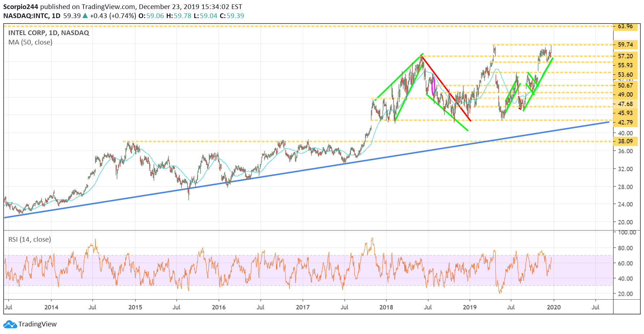Click the NASDAQ:INTC, 1D symbol header
Image resolution: width=644 pixels, height=334 pixels.
(x=32, y=16)
